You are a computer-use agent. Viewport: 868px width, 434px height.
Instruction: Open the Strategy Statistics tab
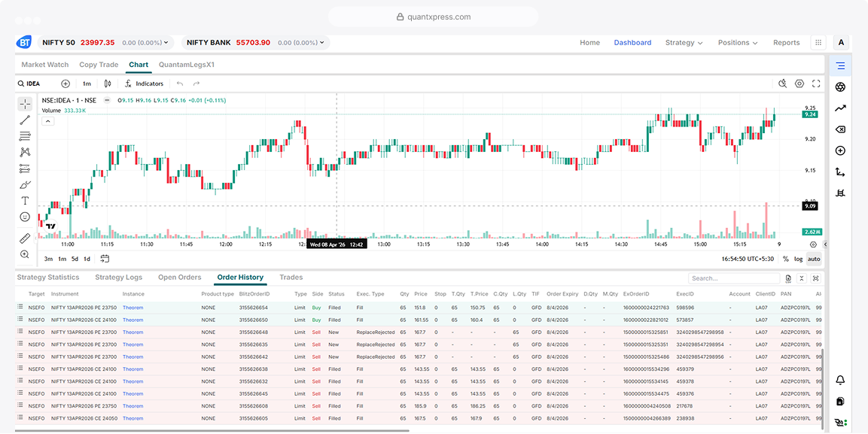coord(48,277)
